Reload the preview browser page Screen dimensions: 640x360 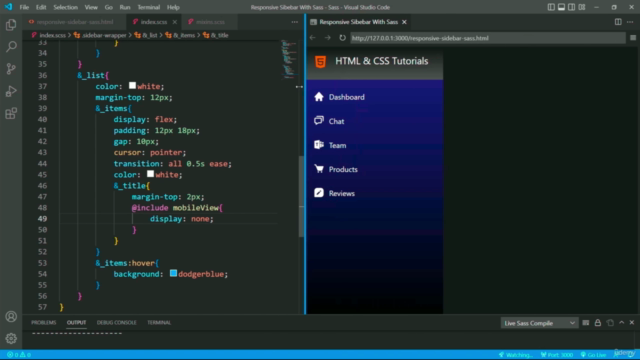[342, 38]
